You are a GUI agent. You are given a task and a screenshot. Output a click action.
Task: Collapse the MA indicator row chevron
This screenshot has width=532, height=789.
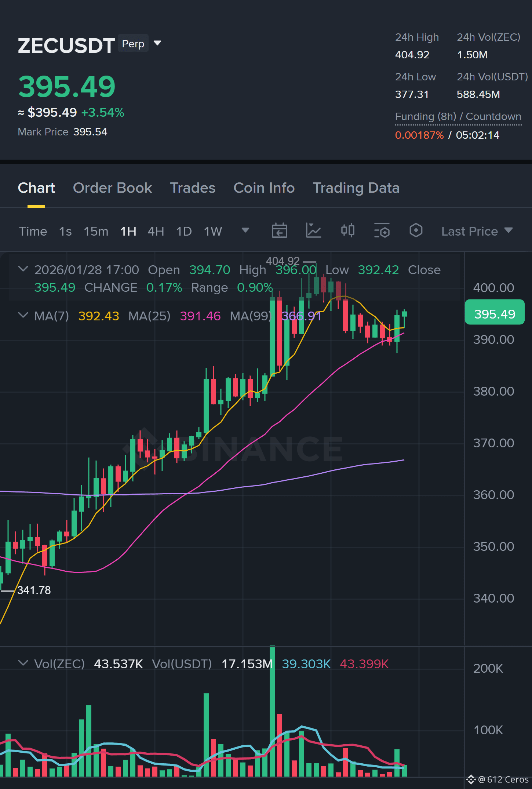pyautogui.click(x=23, y=315)
